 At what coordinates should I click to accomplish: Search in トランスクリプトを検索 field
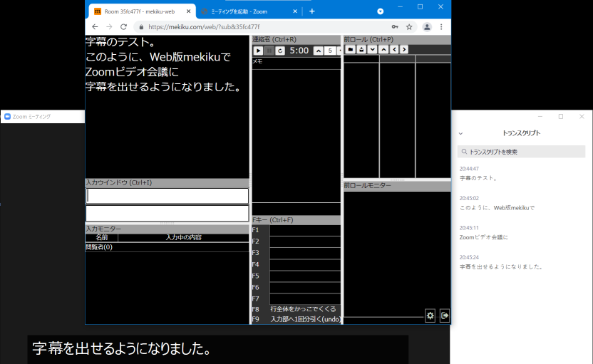[522, 152]
